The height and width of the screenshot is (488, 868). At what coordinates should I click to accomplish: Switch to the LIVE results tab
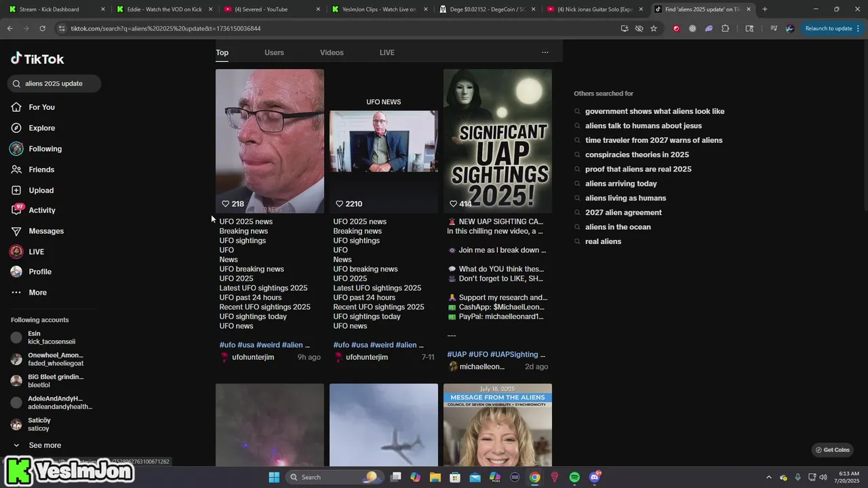pos(387,52)
